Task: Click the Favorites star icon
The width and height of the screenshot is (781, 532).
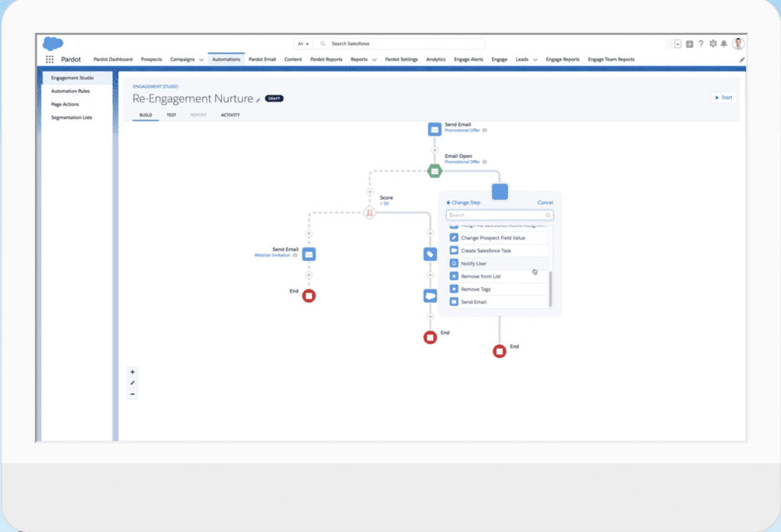Action: (670, 43)
